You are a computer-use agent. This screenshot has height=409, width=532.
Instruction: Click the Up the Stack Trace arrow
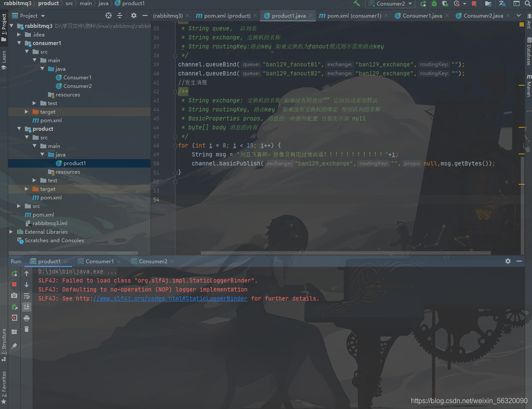point(27,273)
